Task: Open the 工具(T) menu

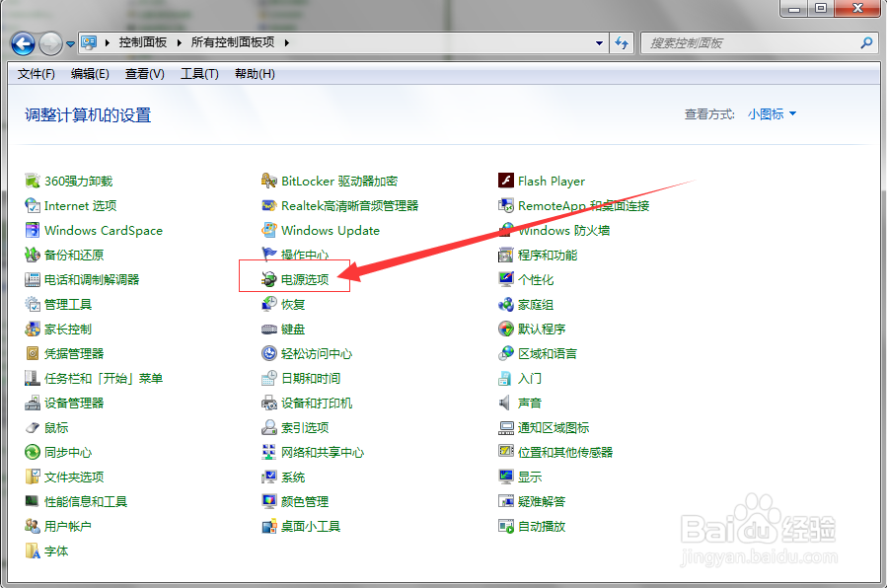Action: point(197,73)
